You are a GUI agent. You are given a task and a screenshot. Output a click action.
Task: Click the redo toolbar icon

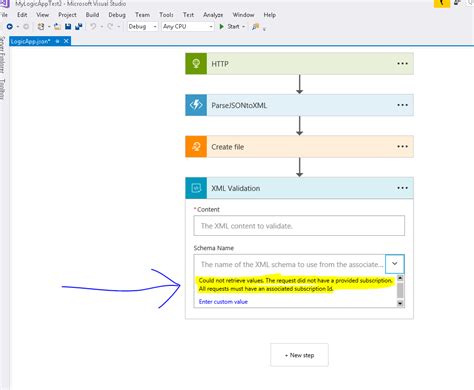[x=110, y=26]
